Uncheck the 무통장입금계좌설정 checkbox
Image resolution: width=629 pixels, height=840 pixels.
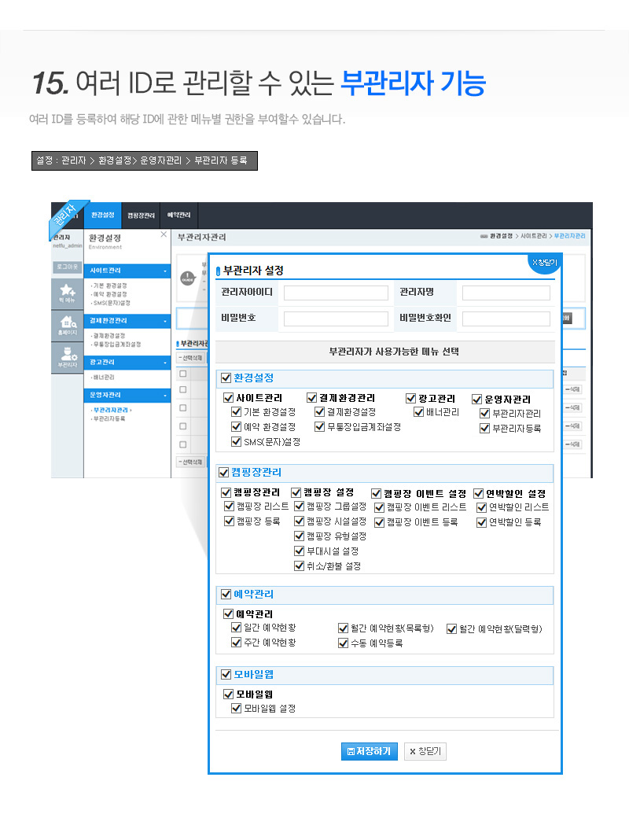(x=319, y=427)
